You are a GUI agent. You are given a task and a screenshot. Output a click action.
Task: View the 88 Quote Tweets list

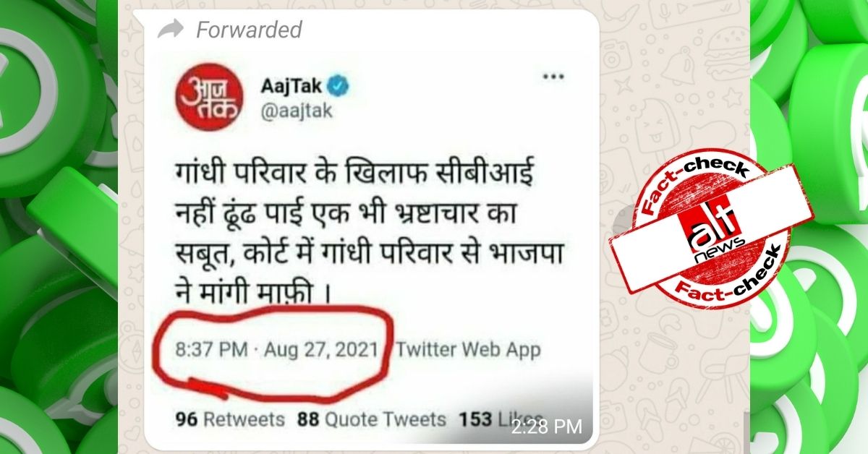(372, 419)
